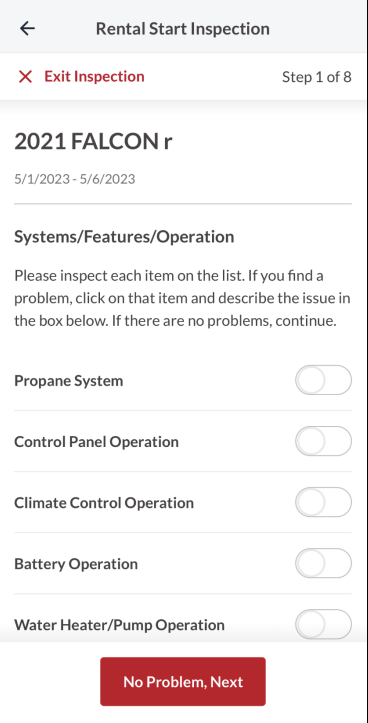Tap the Water Heater/Pump Operation label

click(119, 625)
